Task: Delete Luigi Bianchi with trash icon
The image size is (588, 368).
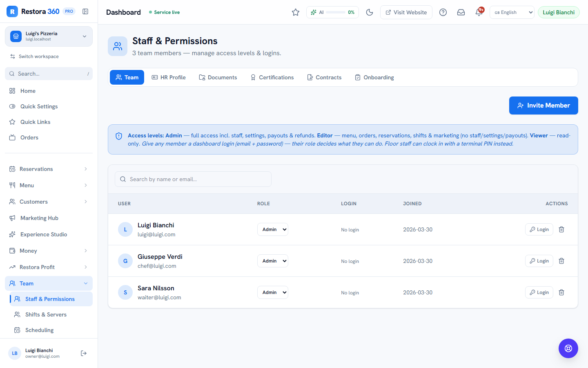Action: tap(561, 229)
